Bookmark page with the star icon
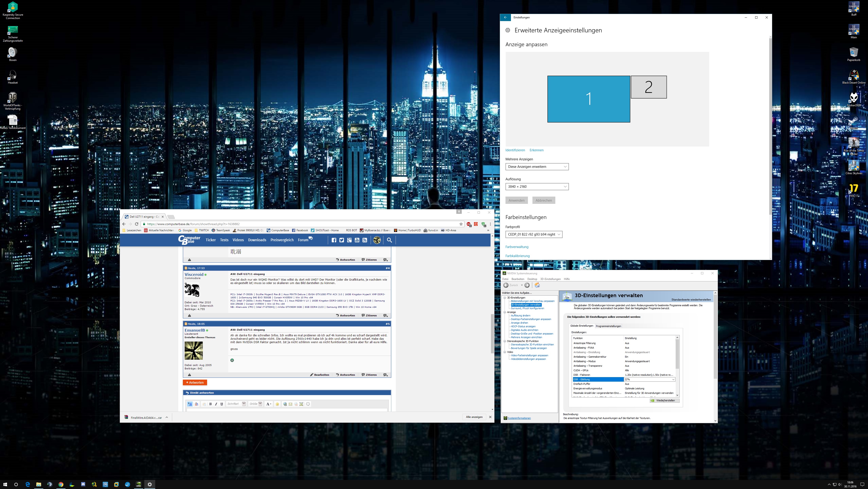 (461, 224)
